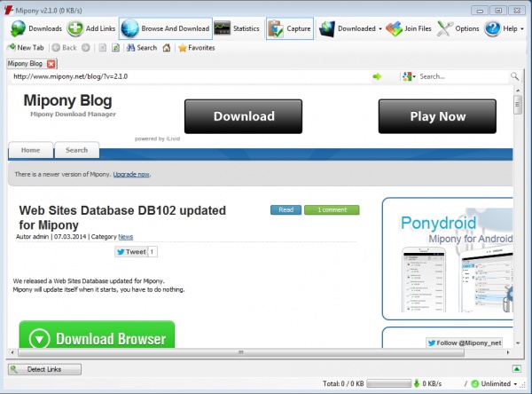Maximize the Mipony window
The width and height of the screenshot is (532, 394).
tap(498, 11)
